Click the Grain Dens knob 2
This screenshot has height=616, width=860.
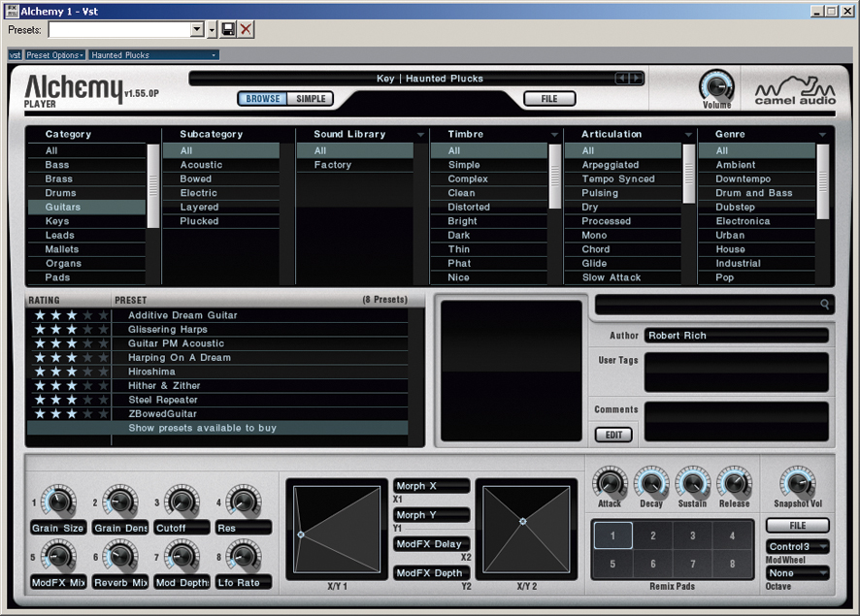pos(120,501)
